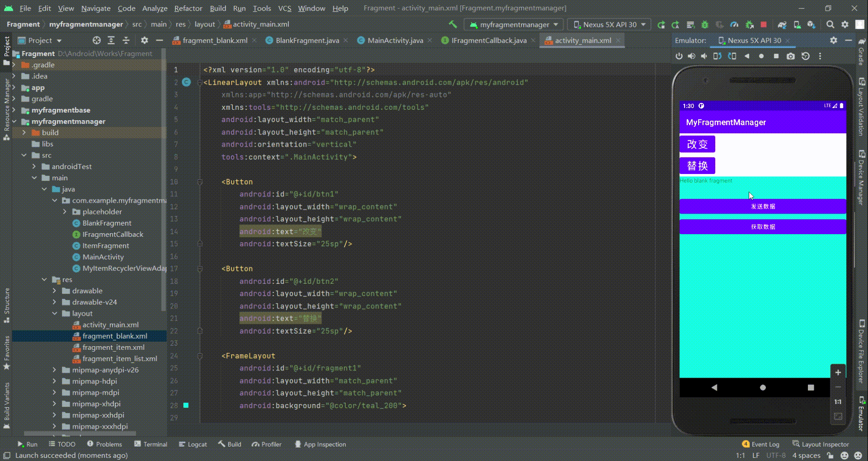Open Project panel options gear
Screen dimensions: 868x461
coord(144,40)
